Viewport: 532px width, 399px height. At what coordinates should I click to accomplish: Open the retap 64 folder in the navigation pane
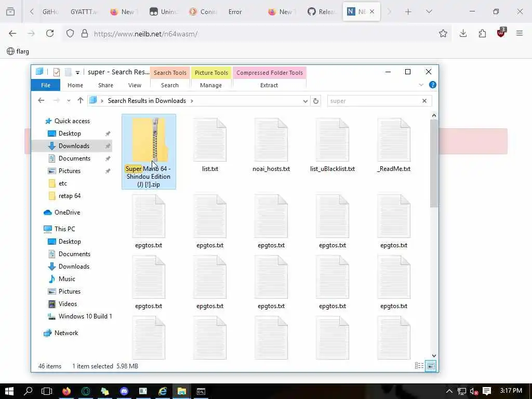click(69, 196)
